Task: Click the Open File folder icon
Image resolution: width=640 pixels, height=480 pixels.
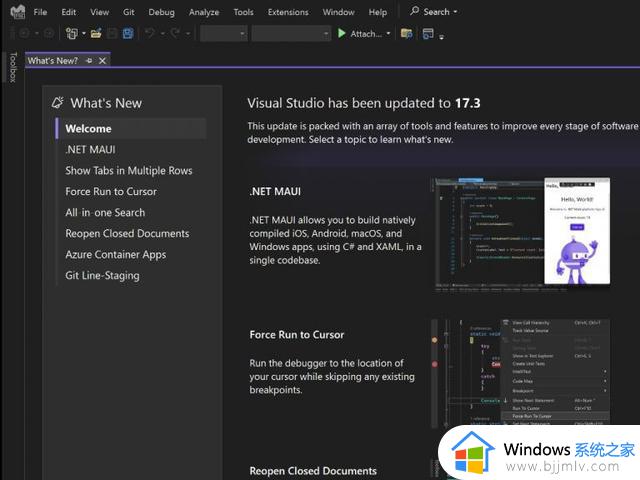Action: coord(96,33)
